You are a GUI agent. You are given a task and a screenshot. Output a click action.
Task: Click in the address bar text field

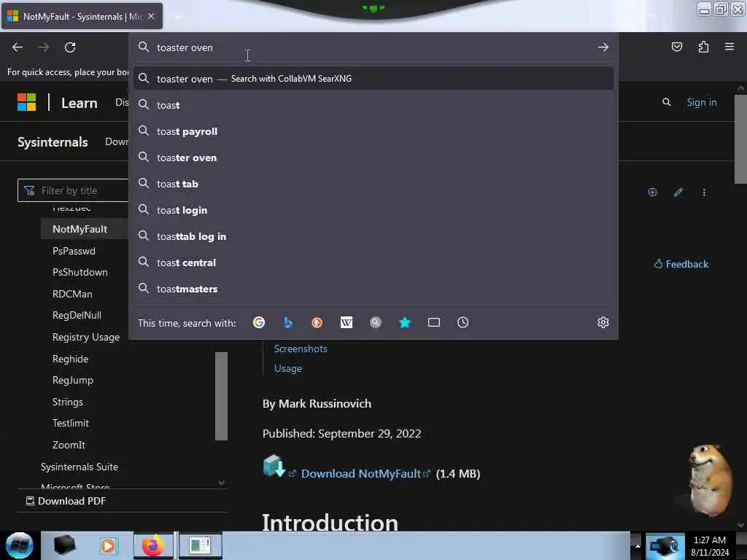pyautogui.click(x=374, y=47)
